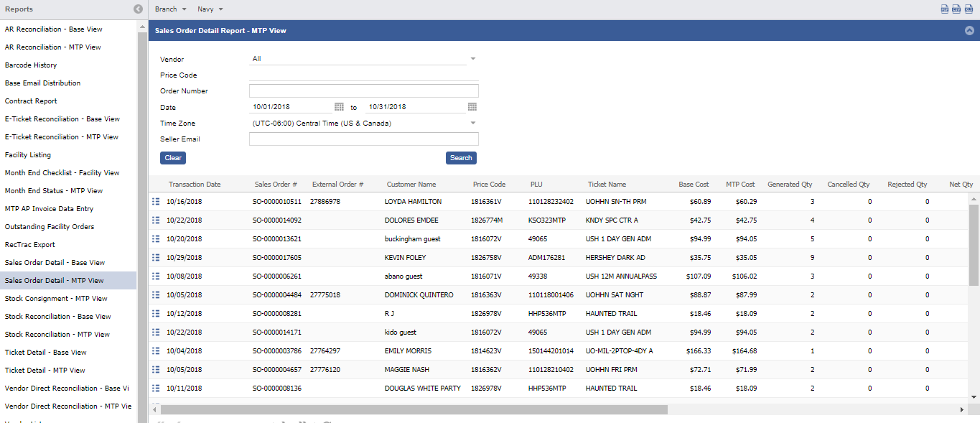Screen dimensions: 980x423
Task: Click the Order Number input field
Action: (x=363, y=91)
